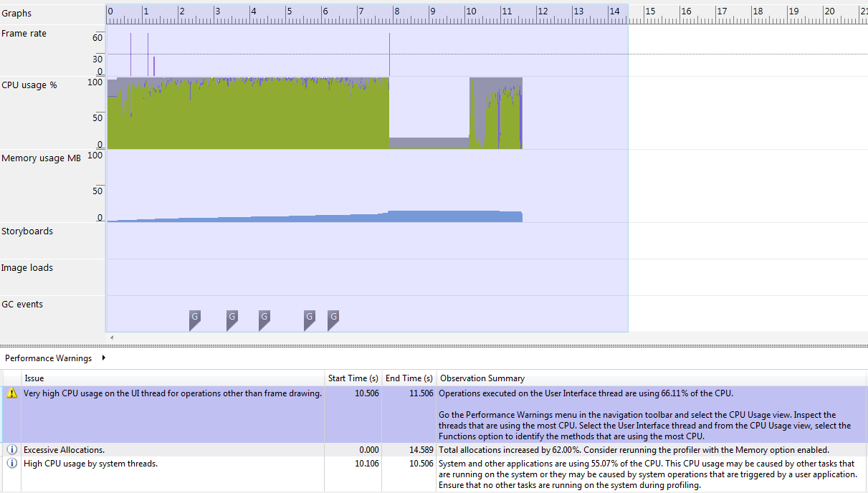Sort by the End Time (s) column header

pos(409,378)
